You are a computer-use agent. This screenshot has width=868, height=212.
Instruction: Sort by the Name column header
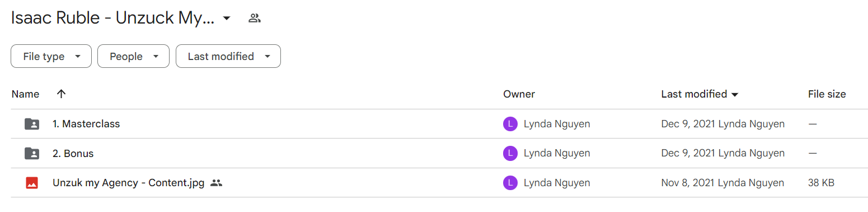(x=25, y=94)
